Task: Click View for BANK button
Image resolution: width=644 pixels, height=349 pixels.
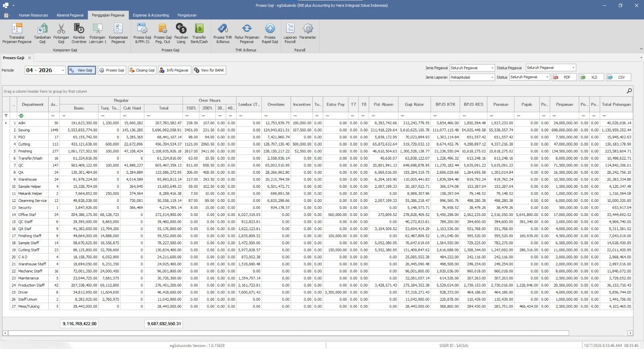Action: 209,70
